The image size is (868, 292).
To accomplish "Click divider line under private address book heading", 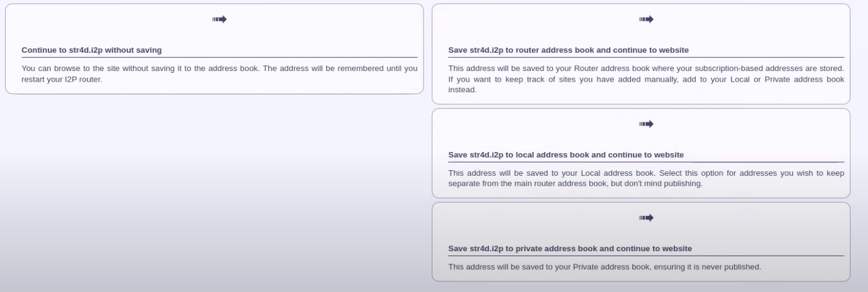I will point(646,256).
